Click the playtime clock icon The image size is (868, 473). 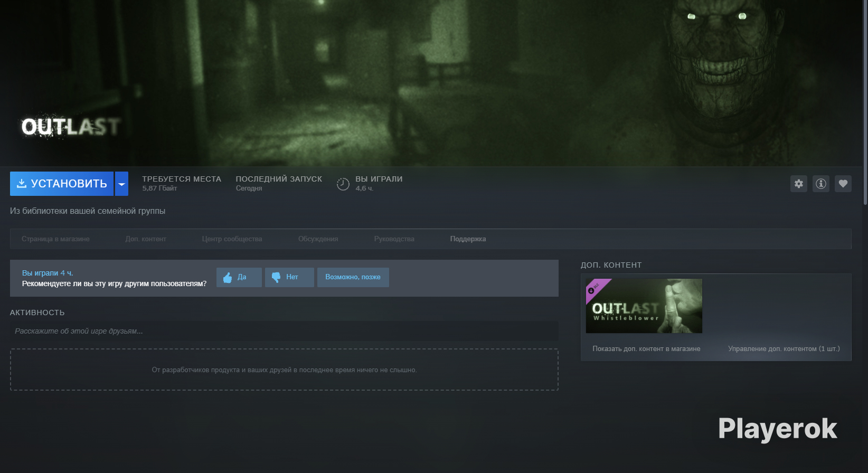(x=343, y=184)
